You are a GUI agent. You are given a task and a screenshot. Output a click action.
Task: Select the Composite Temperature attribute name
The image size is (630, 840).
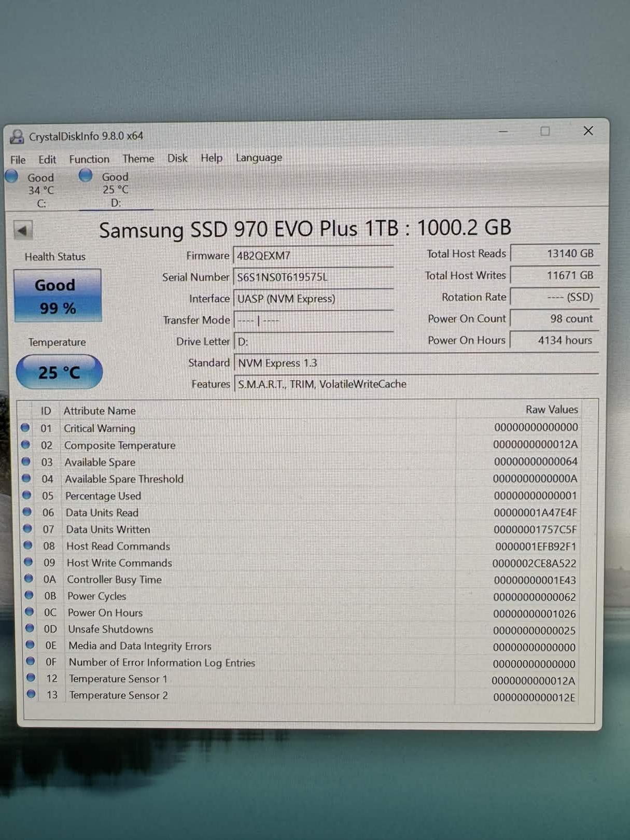point(120,445)
